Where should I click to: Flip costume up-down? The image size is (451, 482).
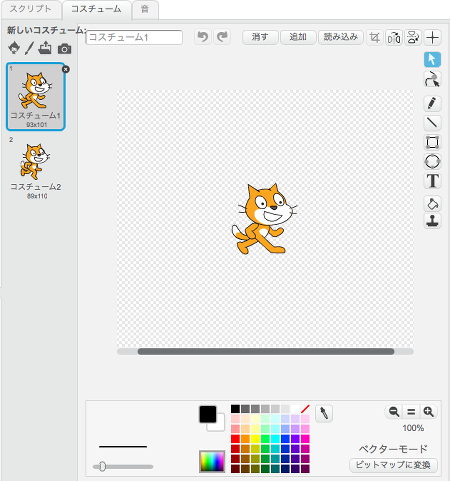coord(413,37)
